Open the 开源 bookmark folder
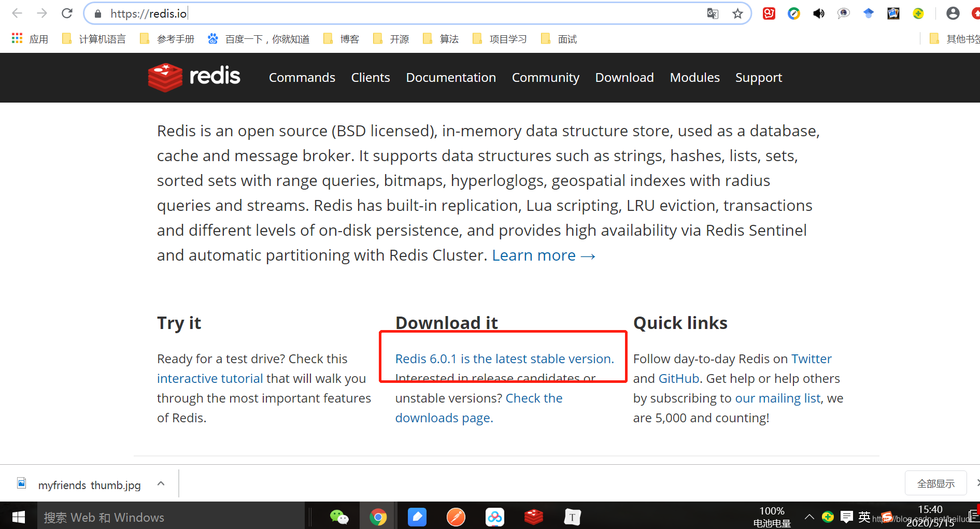The image size is (980, 529). pyautogui.click(x=391, y=39)
